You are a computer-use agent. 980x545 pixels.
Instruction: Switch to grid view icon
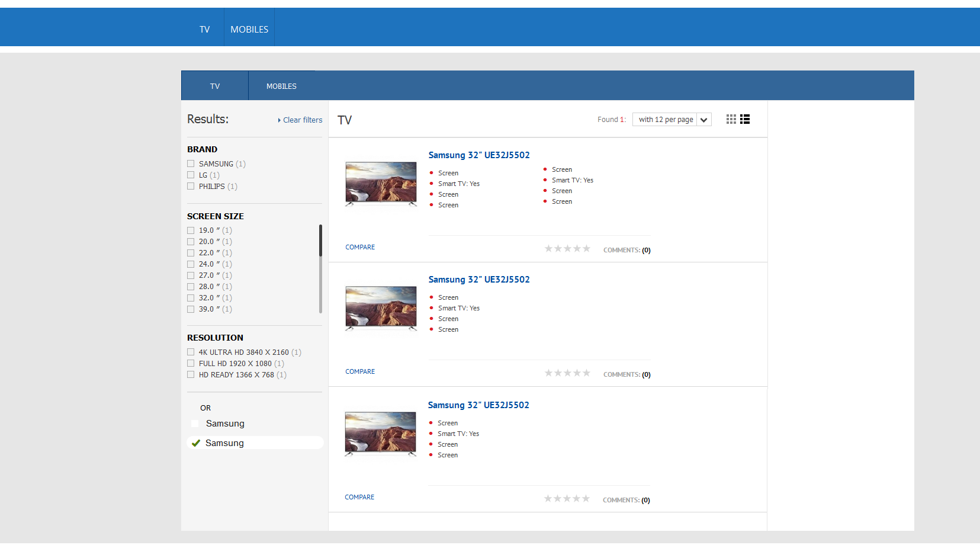[731, 119]
